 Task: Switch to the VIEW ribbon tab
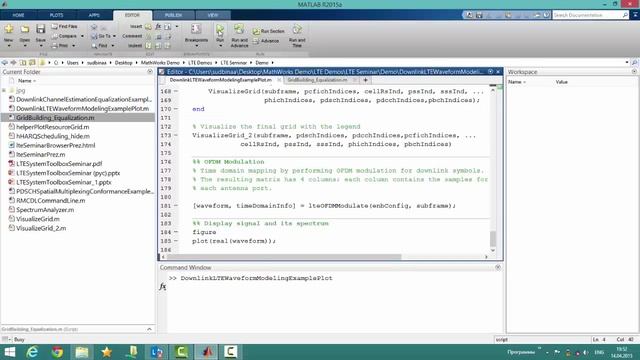point(213,15)
